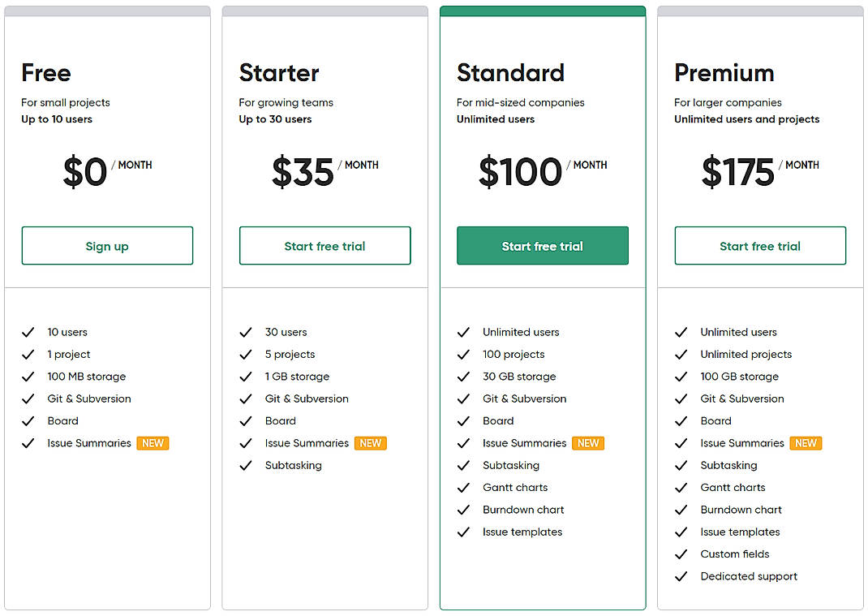Start free trial for the Standard plan

point(542,245)
